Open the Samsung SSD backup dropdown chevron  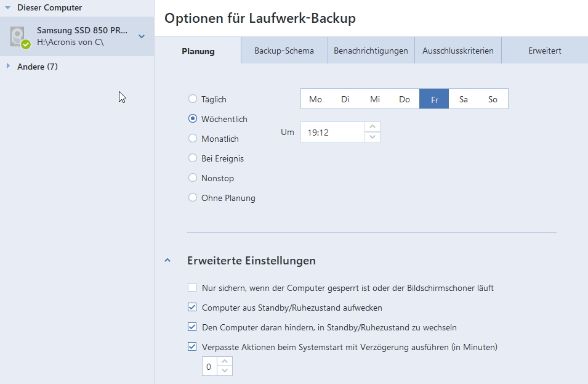tap(142, 36)
